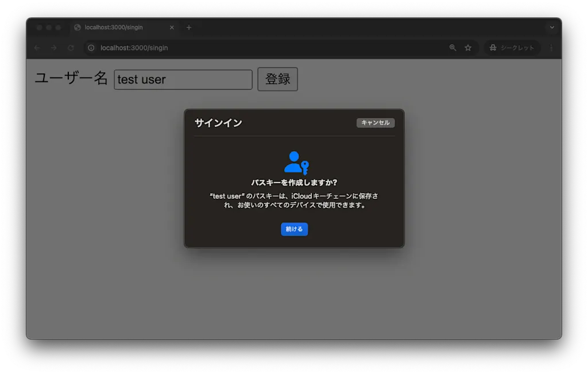Click the シークレット incognito indicator
This screenshot has height=374, width=588.
point(512,48)
